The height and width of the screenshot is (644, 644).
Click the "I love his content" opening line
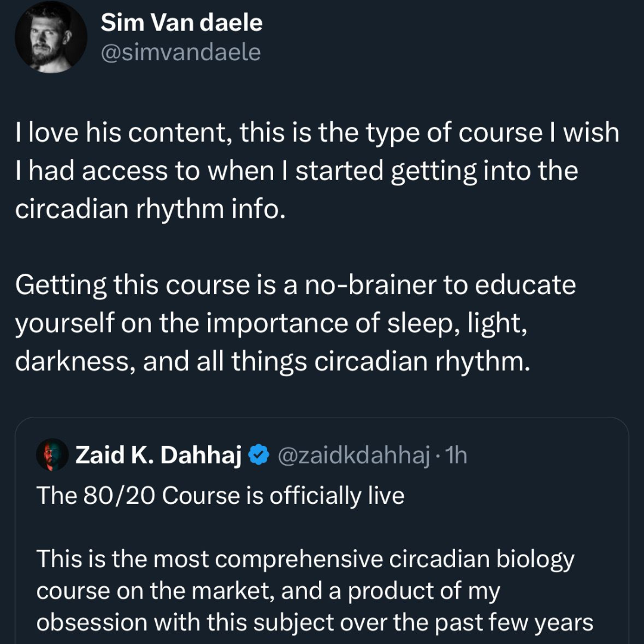point(316,132)
